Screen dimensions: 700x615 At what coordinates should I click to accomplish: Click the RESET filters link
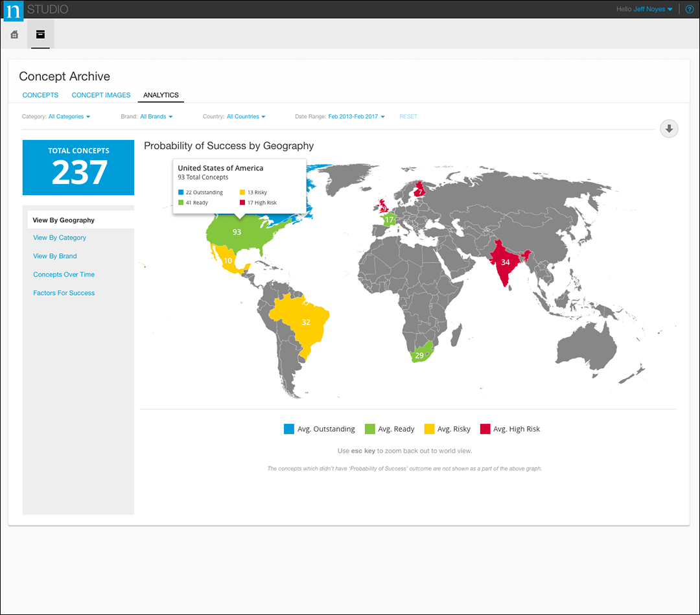click(408, 117)
